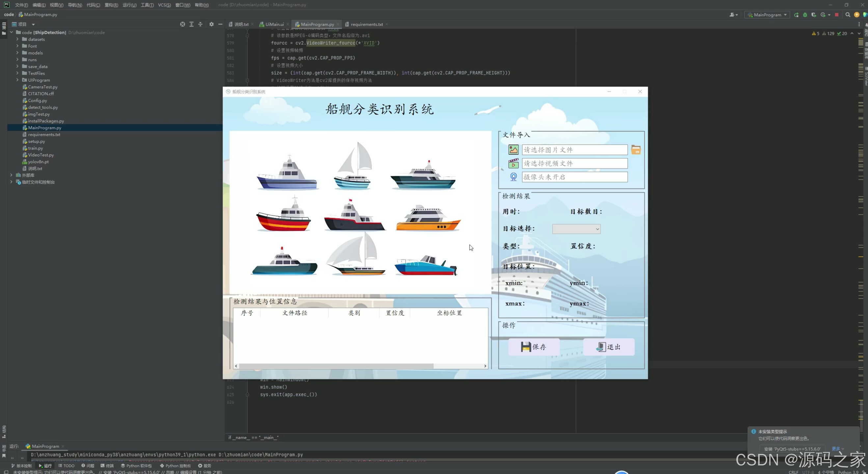Switch to the 说明.txt editor tab
Viewport: 868px width, 474px height.
(241, 24)
